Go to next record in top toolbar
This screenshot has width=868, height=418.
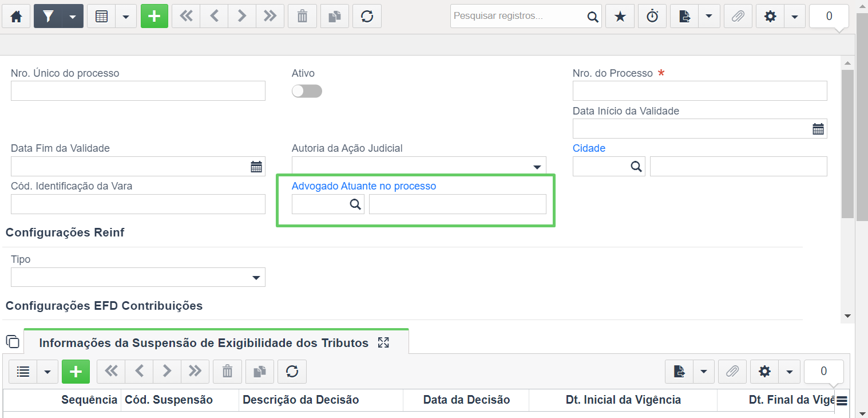click(242, 16)
